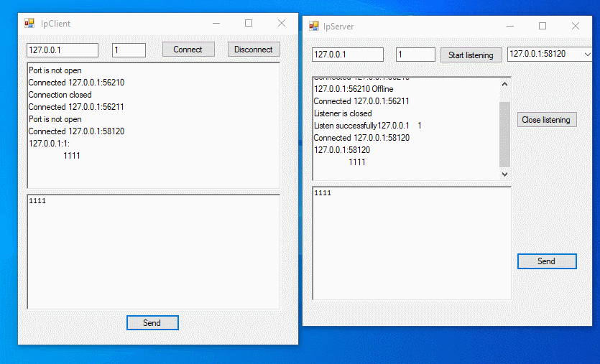600x364 pixels.
Task: Open the 127.0.0.1:58120 client dropdown
Action: point(587,54)
